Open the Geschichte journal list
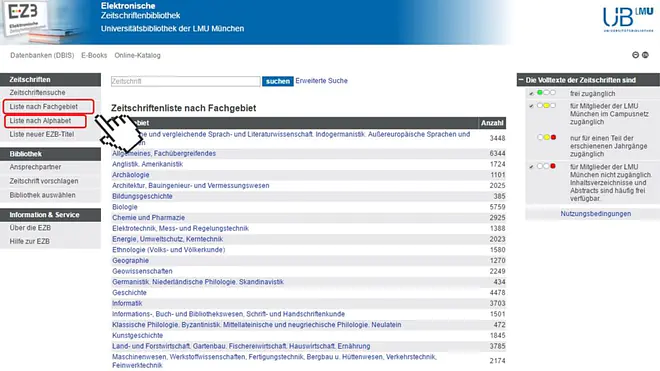Image resolution: width=660 pixels, height=371 pixels. point(129,293)
